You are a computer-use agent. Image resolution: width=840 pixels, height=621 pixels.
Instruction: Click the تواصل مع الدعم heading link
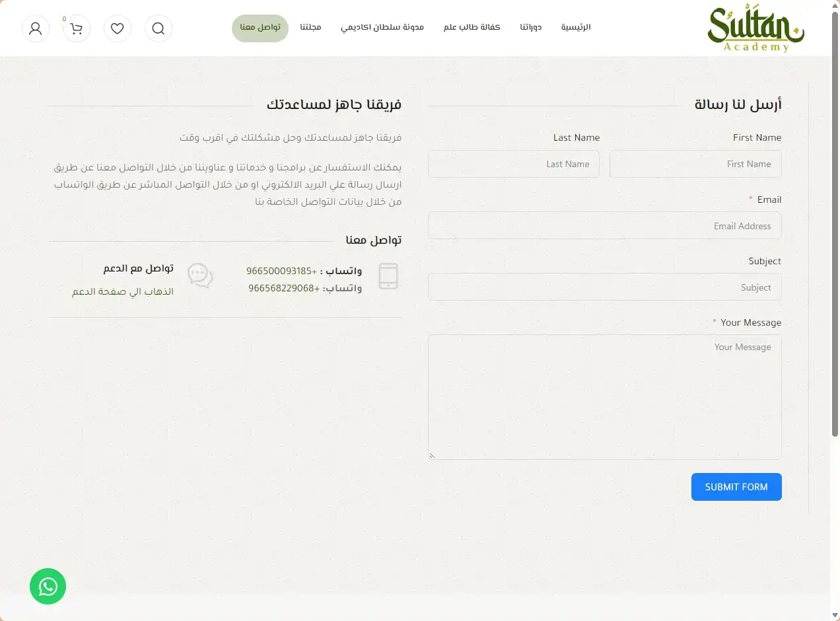point(138,268)
